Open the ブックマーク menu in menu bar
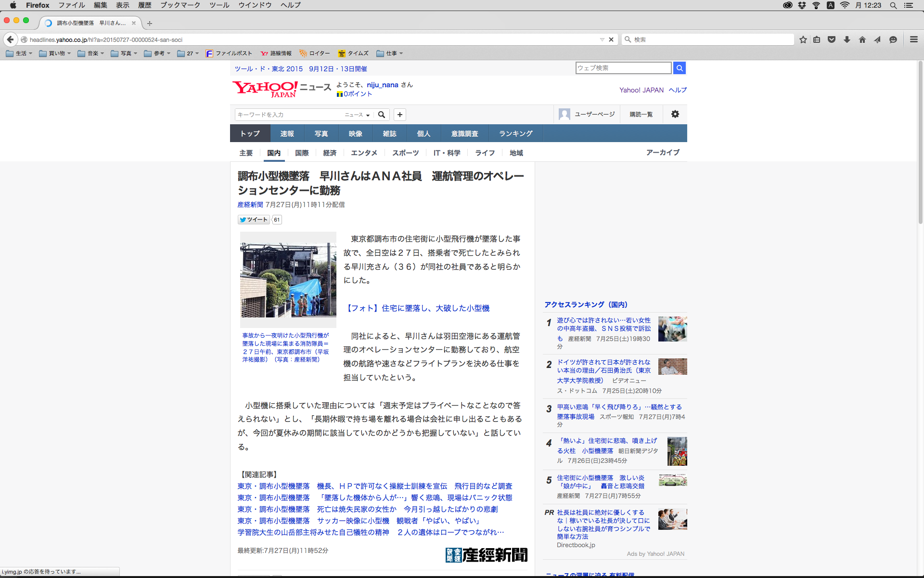This screenshot has width=924, height=578. click(180, 5)
